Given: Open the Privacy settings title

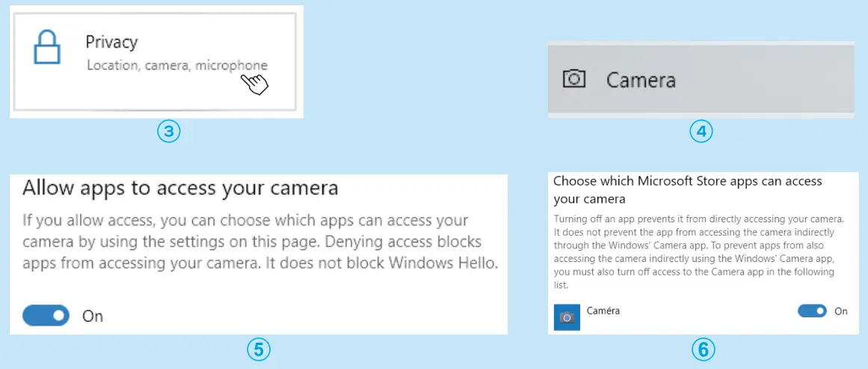Looking at the screenshot, I should [111, 42].
